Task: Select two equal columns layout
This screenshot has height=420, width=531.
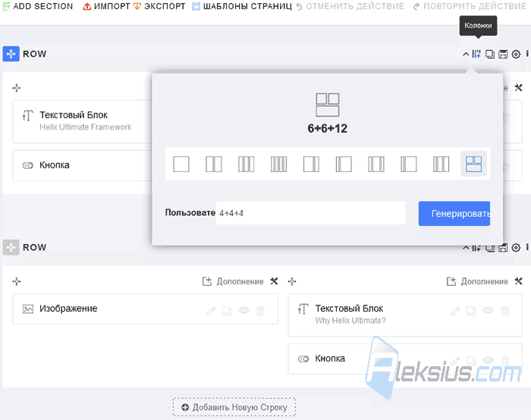Action: pos(214,165)
